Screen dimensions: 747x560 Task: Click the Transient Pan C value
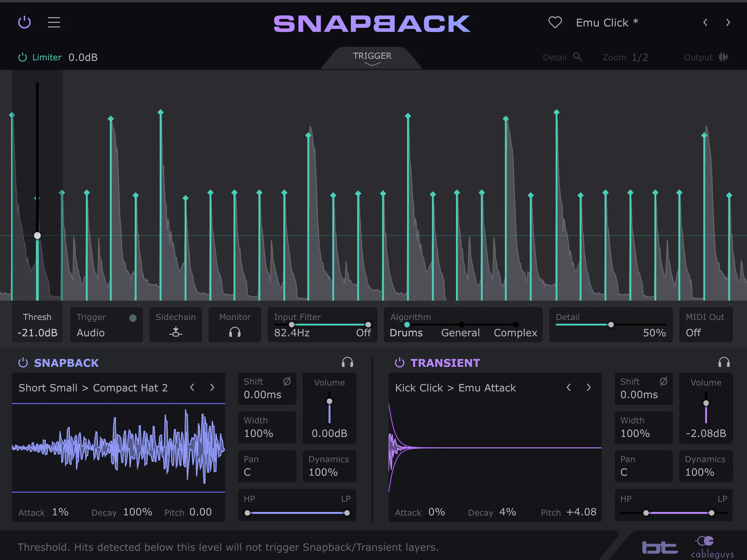point(624,472)
